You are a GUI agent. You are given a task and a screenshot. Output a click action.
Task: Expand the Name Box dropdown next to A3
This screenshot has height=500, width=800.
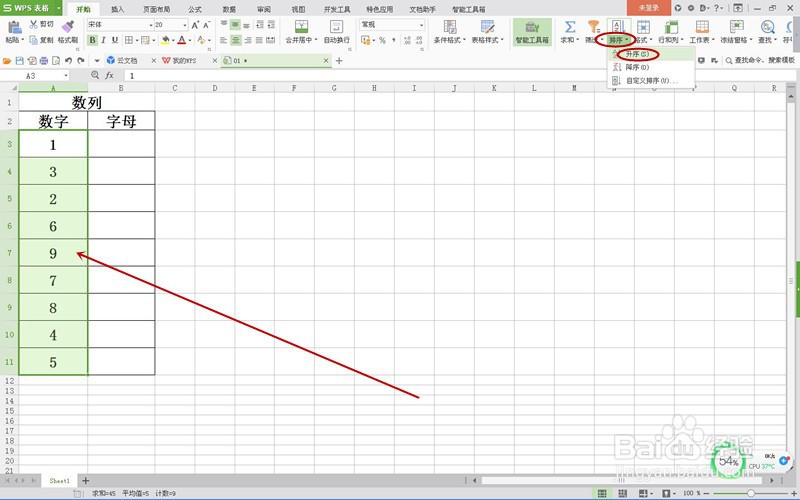(x=66, y=76)
